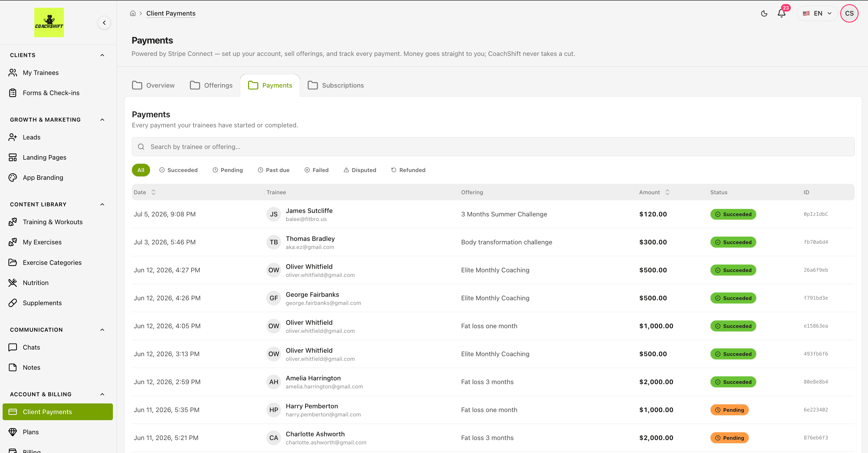Click the Succeeded badge for James Sutcliffe
The image size is (868, 453).
(733, 214)
